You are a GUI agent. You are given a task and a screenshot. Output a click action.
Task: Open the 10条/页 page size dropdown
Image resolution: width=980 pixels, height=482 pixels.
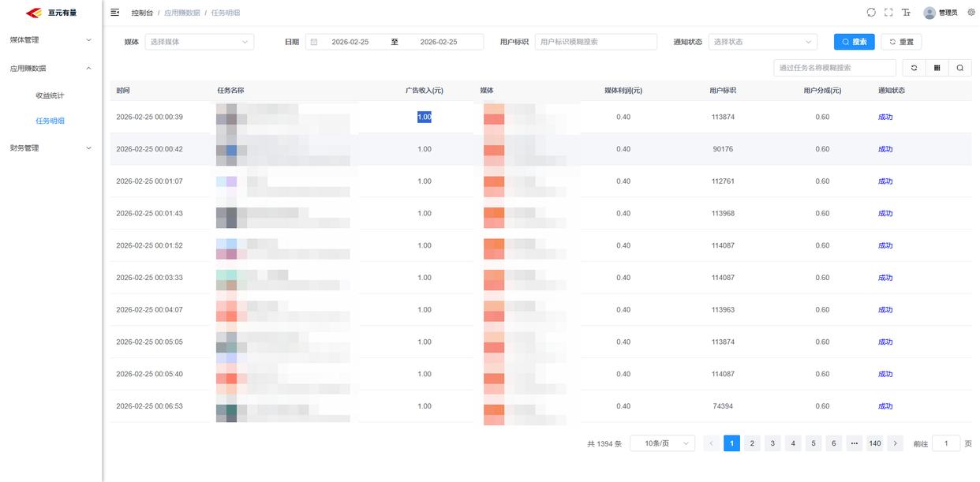[x=662, y=443]
